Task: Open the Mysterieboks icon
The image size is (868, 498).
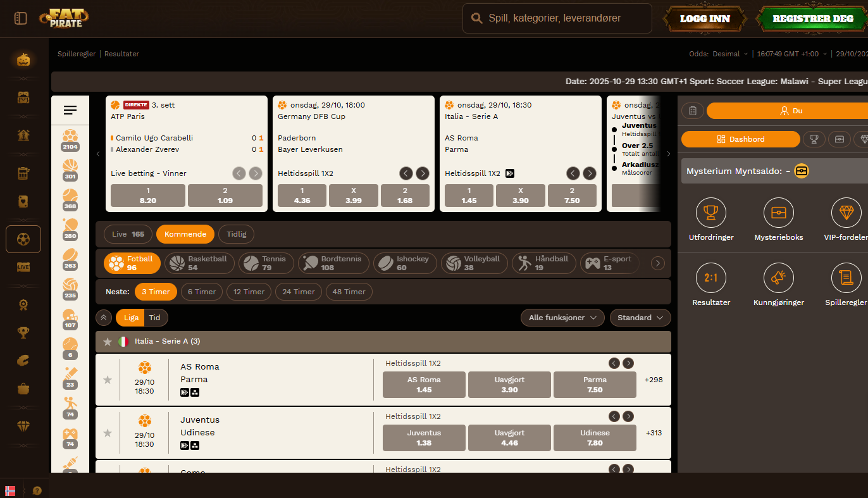Action: (779, 213)
